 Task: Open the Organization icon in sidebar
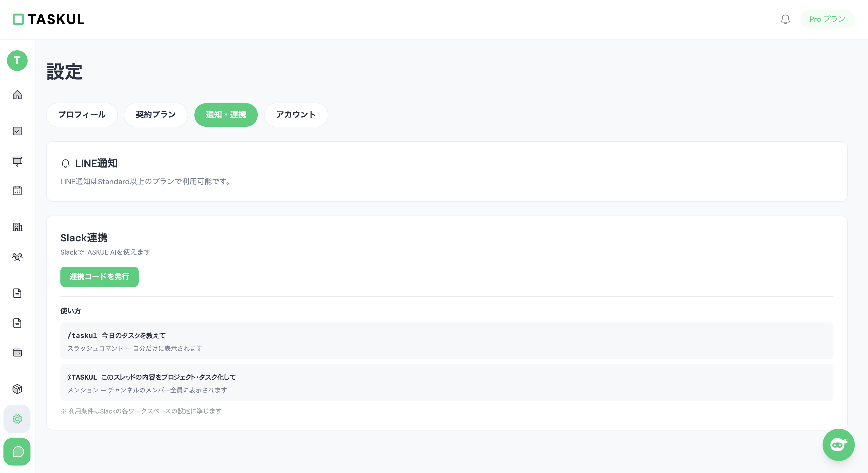(x=17, y=227)
